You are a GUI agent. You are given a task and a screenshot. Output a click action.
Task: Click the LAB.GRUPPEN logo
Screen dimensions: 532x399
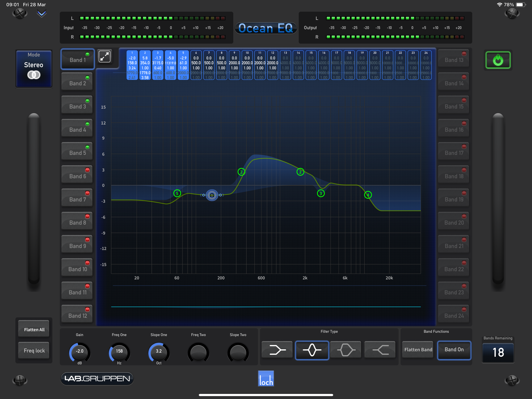click(x=97, y=379)
